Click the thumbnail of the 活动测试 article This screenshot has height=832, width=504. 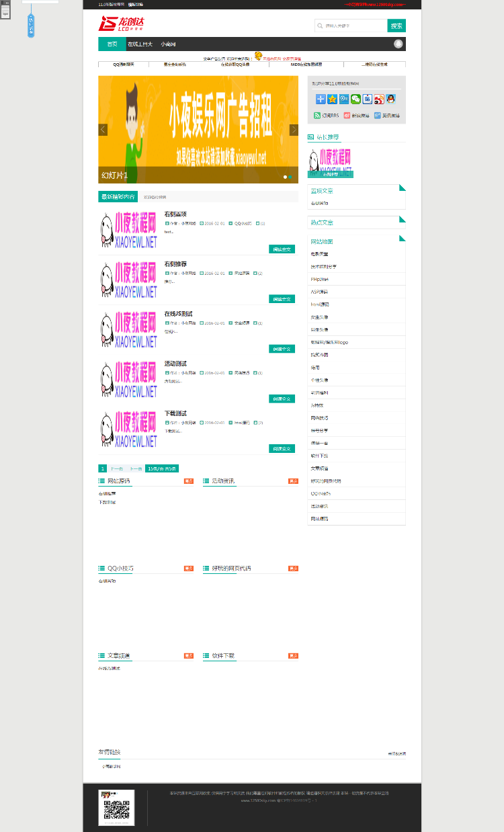(x=128, y=380)
